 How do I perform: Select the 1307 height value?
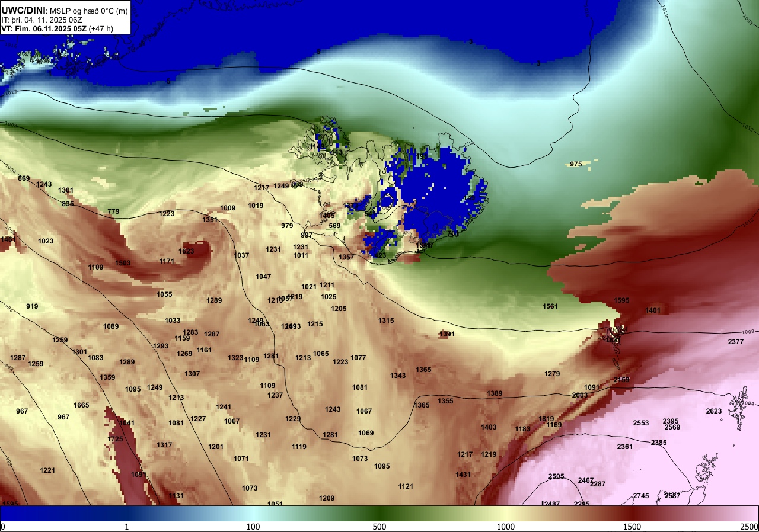coord(192,374)
